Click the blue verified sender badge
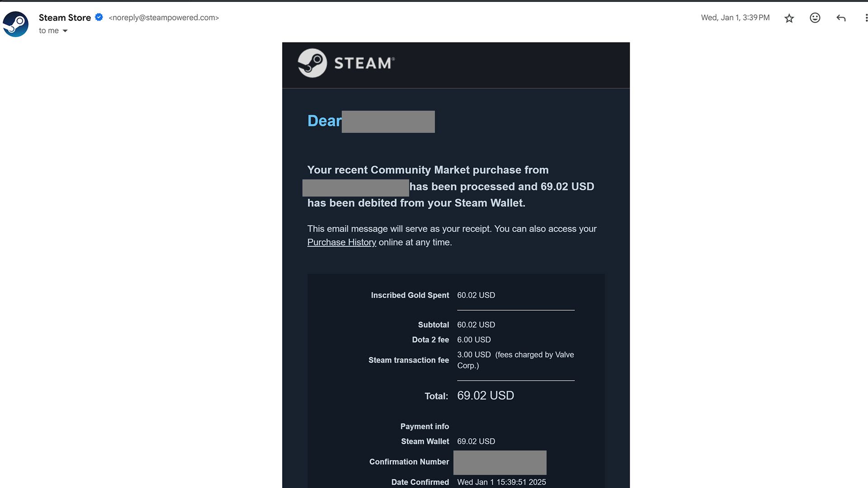868x488 pixels. (x=99, y=17)
